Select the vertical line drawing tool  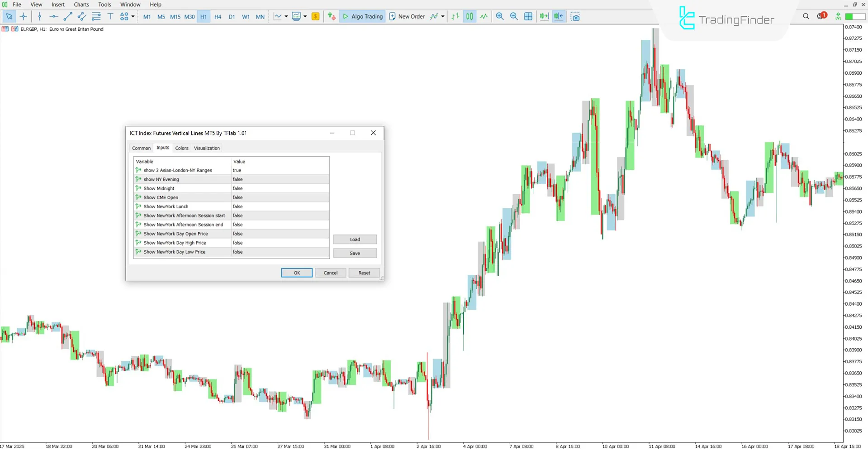pos(40,16)
